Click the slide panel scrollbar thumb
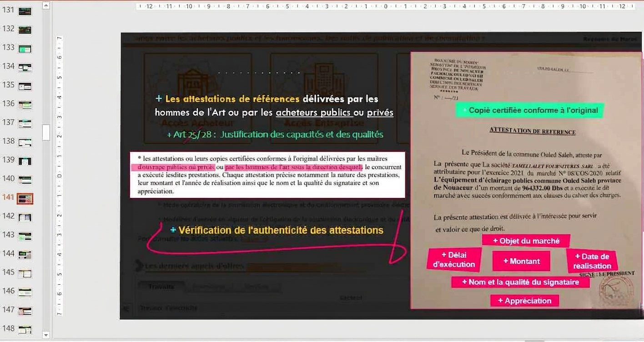The height and width of the screenshot is (342, 644). click(46, 132)
